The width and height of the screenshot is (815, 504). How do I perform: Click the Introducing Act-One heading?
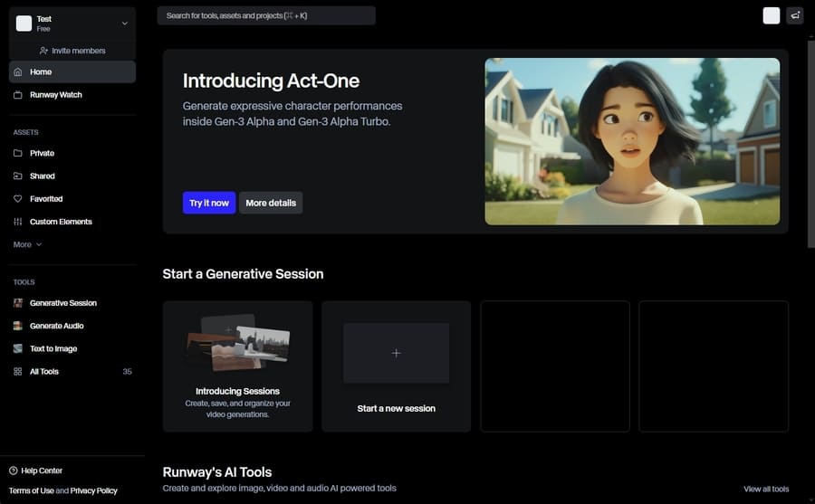(x=271, y=81)
